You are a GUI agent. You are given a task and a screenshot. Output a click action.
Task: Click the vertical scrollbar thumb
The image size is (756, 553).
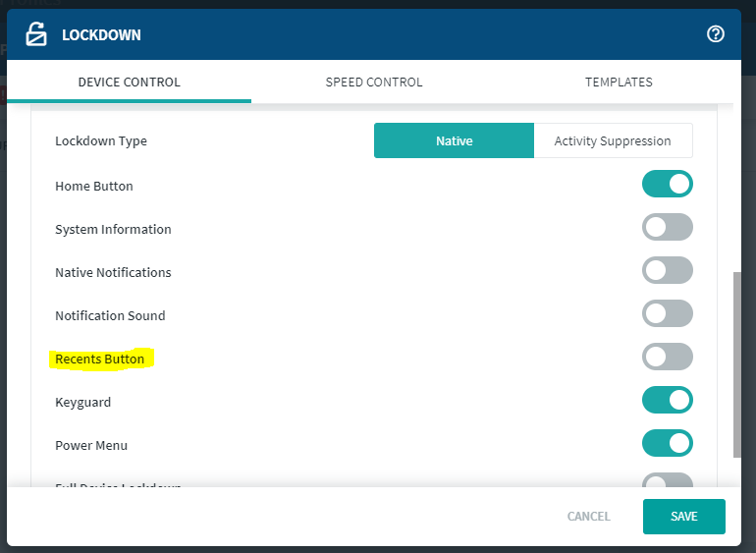click(737, 363)
